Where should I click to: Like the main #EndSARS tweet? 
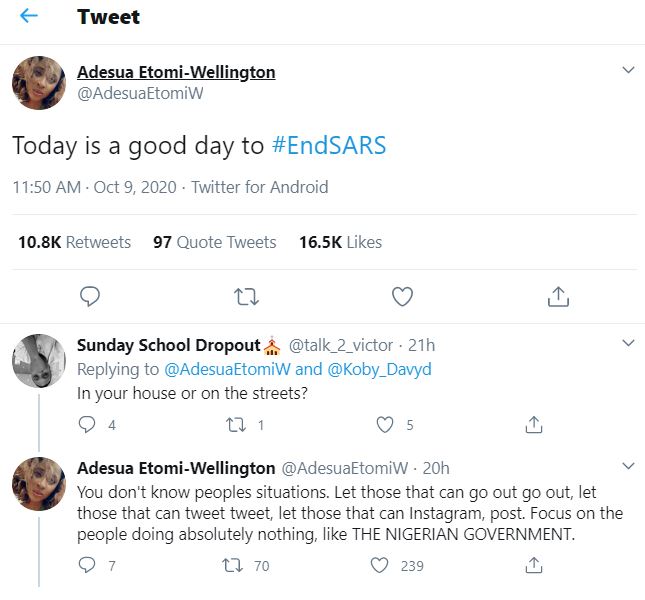click(x=402, y=296)
